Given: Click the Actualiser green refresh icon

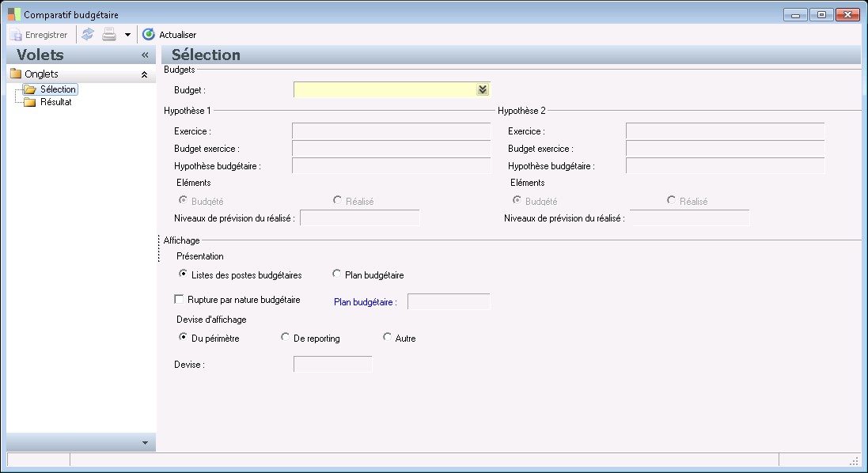Looking at the screenshot, I should (x=148, y=34).
